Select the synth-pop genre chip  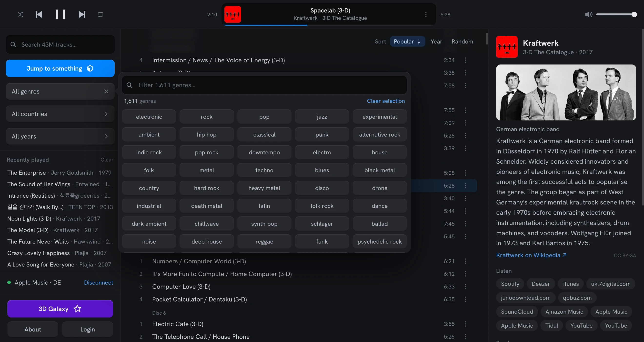264,224
